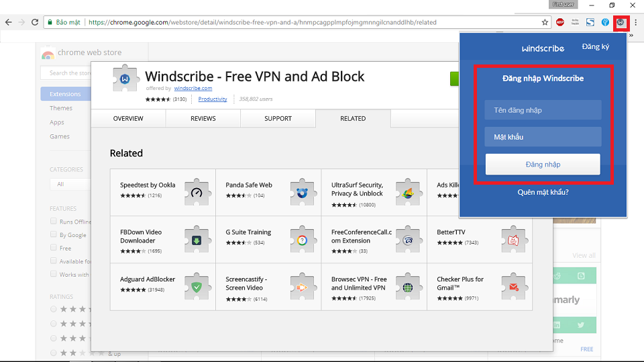Switch to the REVIEWS tab

[203, 118]
